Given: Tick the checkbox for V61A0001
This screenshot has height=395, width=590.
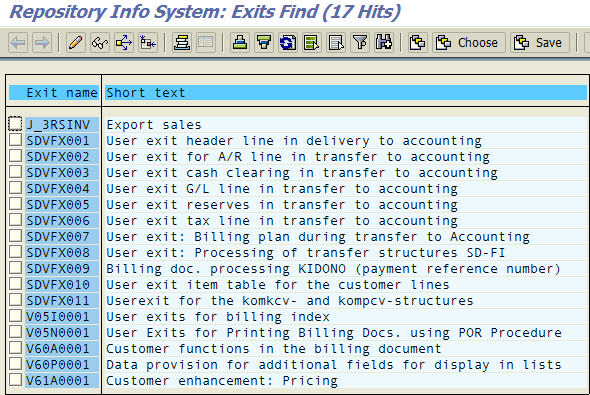Looking at the screenshot, I should pos(15,380).
